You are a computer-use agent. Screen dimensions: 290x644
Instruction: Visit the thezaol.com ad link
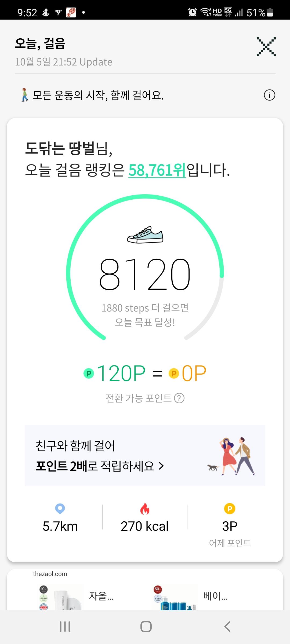[50, 574]
